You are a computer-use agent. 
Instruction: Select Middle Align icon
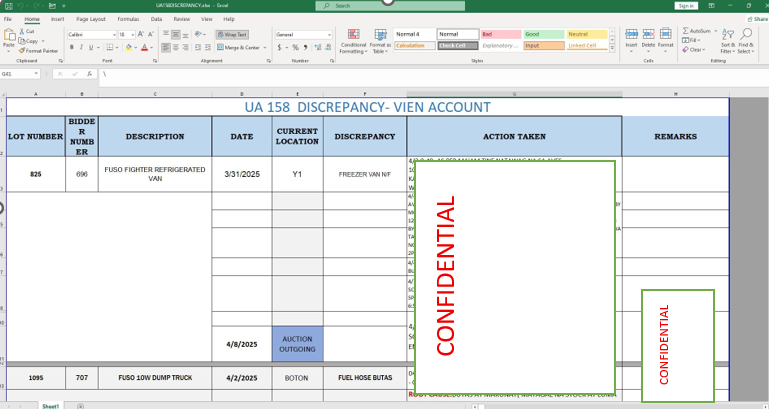pyautogui.click(x=176, y=34)
